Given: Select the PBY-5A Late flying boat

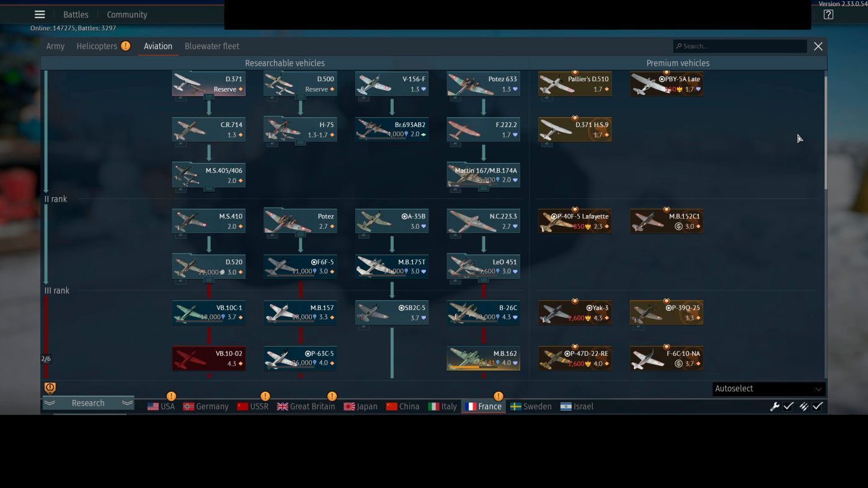Looking at the screenshot, I should pos(666,84).
